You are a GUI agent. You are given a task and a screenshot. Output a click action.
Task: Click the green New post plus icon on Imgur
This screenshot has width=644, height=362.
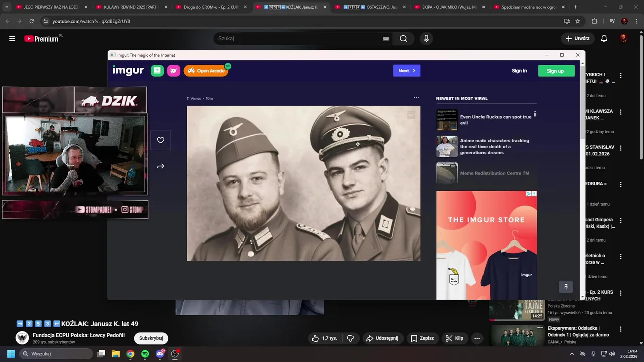pos(157,71)
